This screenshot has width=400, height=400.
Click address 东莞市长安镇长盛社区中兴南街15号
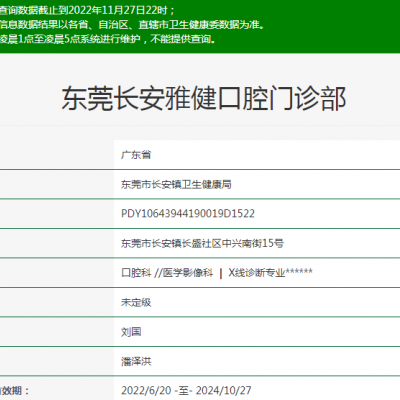pos(202,243)
